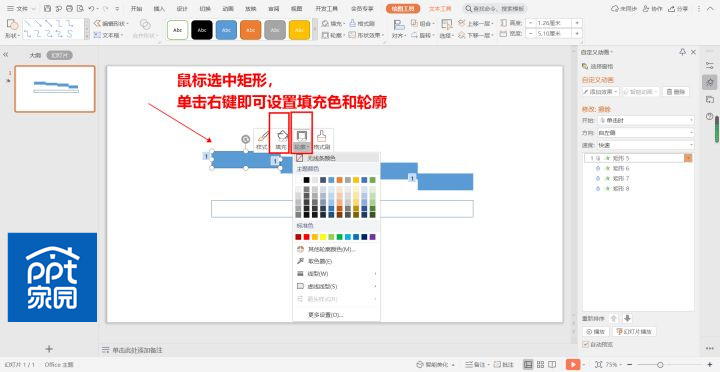
Task: Click 编辑形状 edit shape tool
Action: pyautogui.click(x=111, y=23)
